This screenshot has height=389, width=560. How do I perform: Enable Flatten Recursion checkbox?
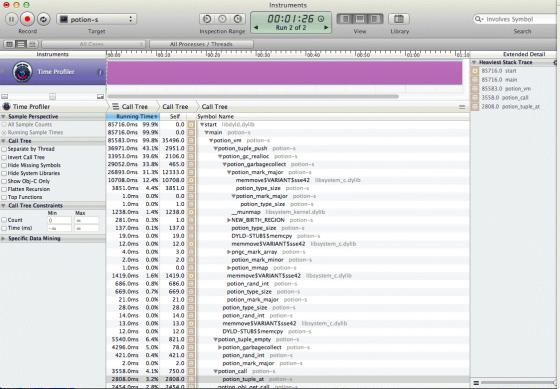[x=4, y=189]
